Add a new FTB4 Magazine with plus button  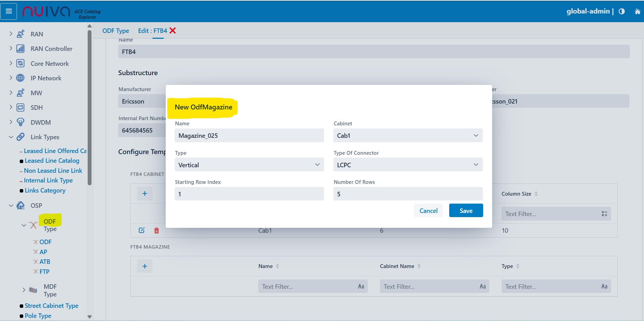tap(145, 266)
